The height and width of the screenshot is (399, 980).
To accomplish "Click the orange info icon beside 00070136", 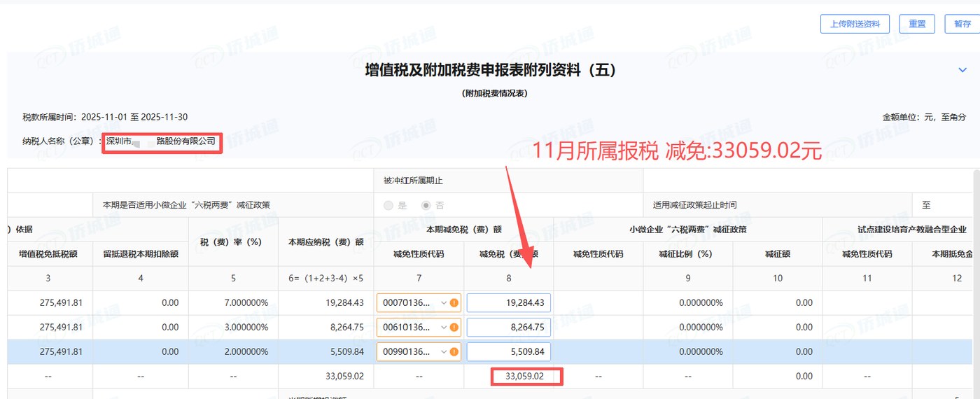I will (x=454, y=303).
